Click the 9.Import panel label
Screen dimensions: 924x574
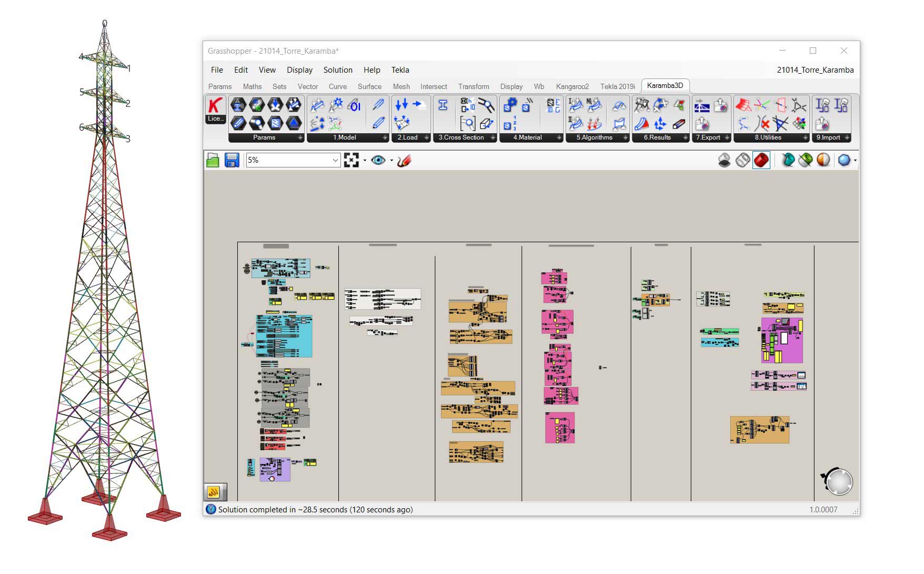(828, 137)
